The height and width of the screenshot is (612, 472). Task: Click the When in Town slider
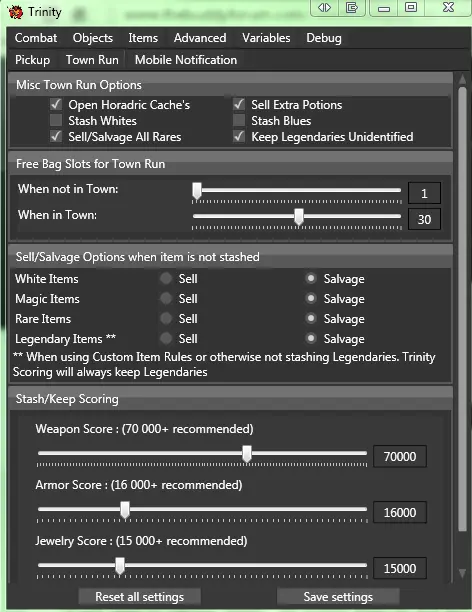pos(297,217)
